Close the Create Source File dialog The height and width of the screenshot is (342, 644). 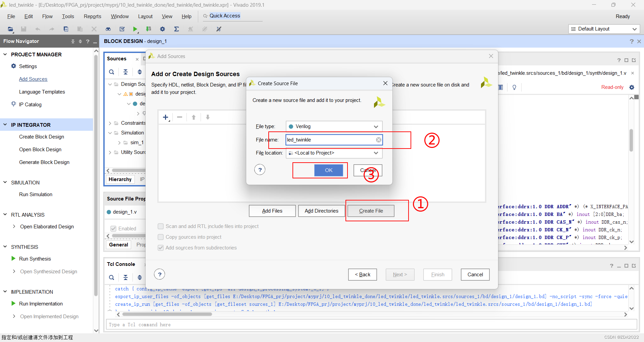(x=385, y=83)
